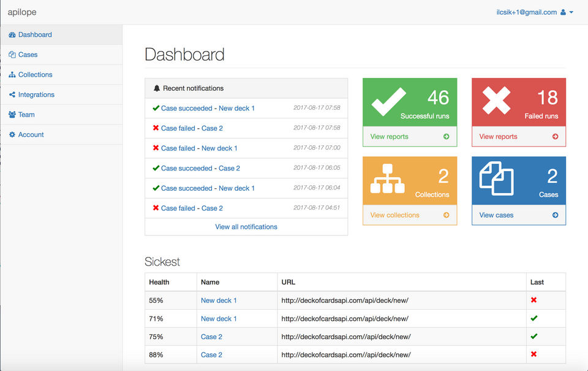Click the Collections hierarchy icon in sidebar
This screenshot has height=371, width=588.
click(12, 75)
